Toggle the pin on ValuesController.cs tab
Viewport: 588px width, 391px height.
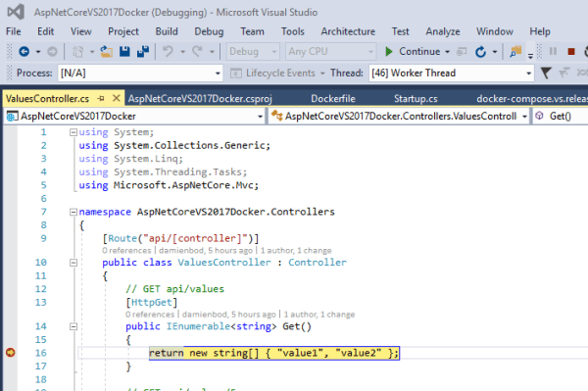tap(101, 99)
